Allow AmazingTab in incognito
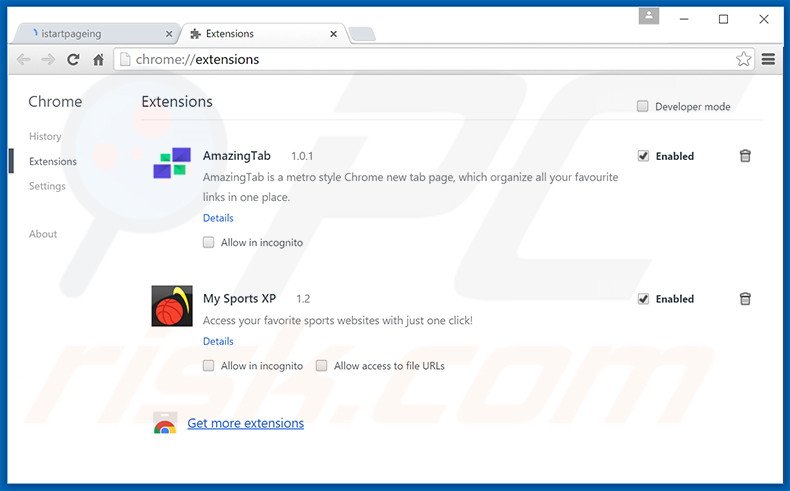The height and width of the screenshot is (491, 790). click(209, 242)
